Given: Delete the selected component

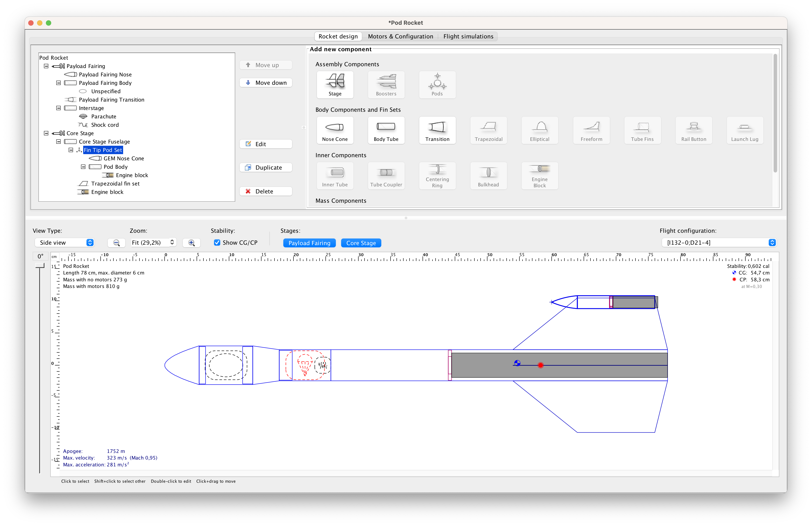Looking at the screenshot, I should (x=266, y=191).
